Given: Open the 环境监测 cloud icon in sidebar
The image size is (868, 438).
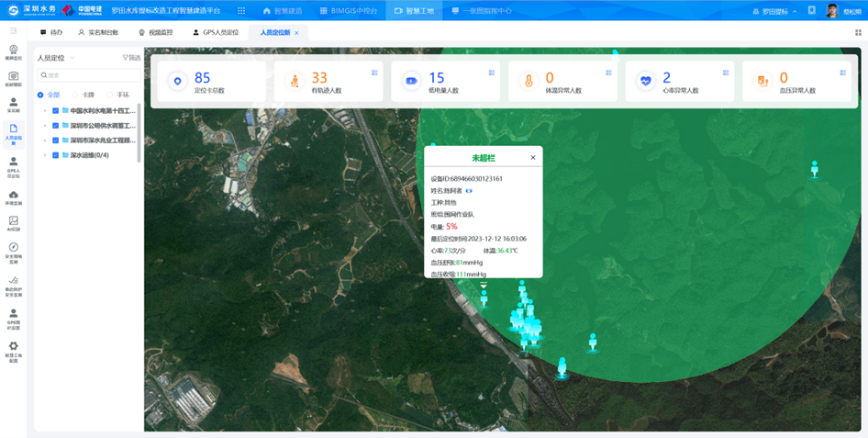Looking at the screenshot, I should 13,197.
